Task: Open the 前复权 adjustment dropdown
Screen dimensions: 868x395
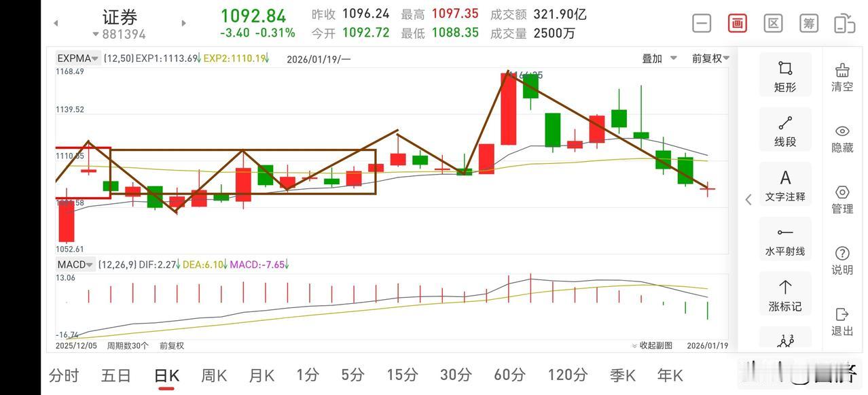Action: tap(710, 58)
